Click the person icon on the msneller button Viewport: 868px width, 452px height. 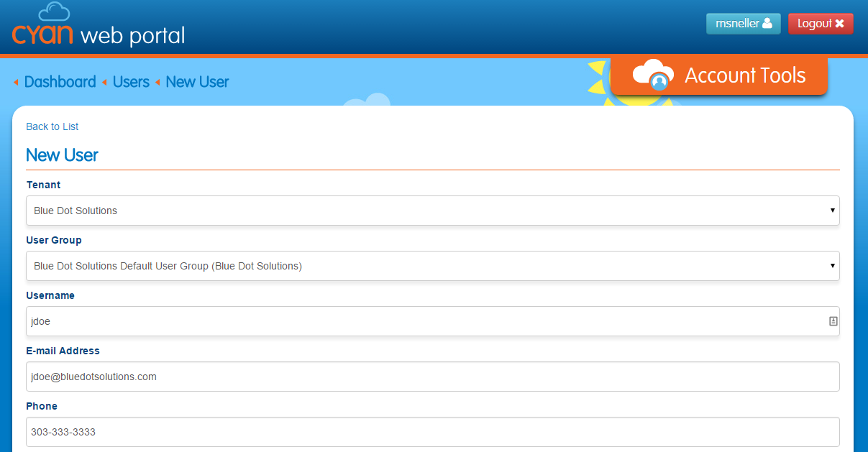pyautogui.click(x=767, y=23)
